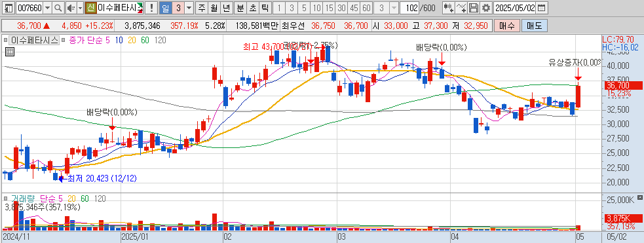Switch to the 초 second chart
Viewport: 644px width, 243px height.
tap(253, 8)
